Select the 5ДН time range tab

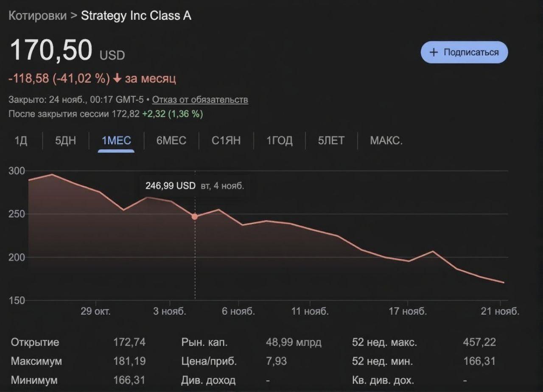tap(65, 141)
